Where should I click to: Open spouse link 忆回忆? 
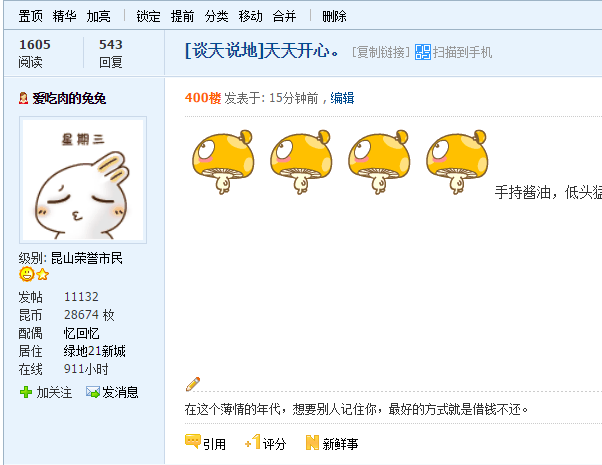81,333
